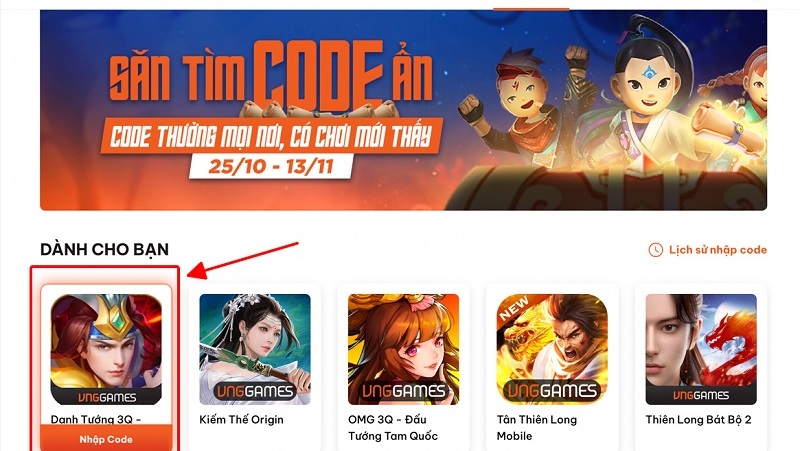Open the Lịch sử nhập code link
Viewport: 800px width, 451px height.
tap(718, 250)
